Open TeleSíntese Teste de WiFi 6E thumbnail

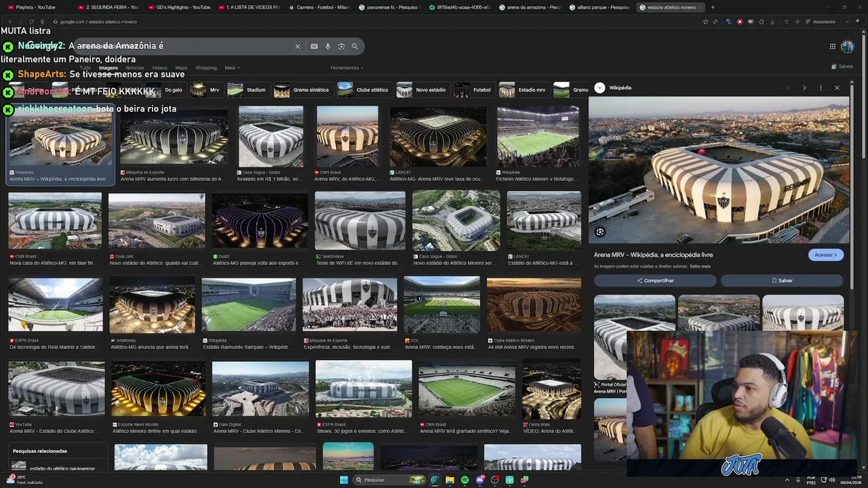pos(360,221)
